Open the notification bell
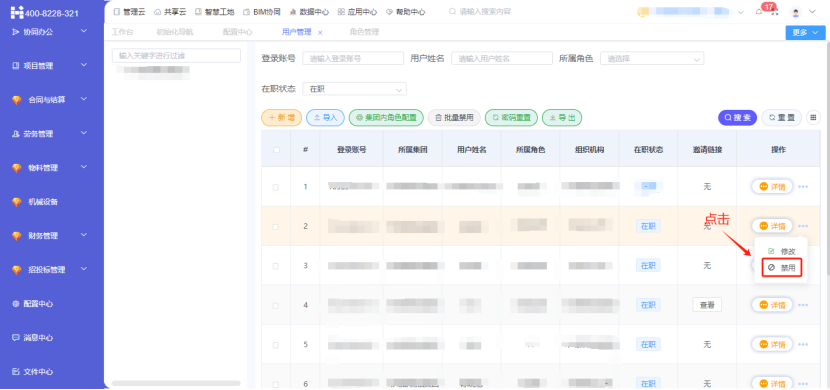Viewport: 830px width, 390px height. pos(759,12)
